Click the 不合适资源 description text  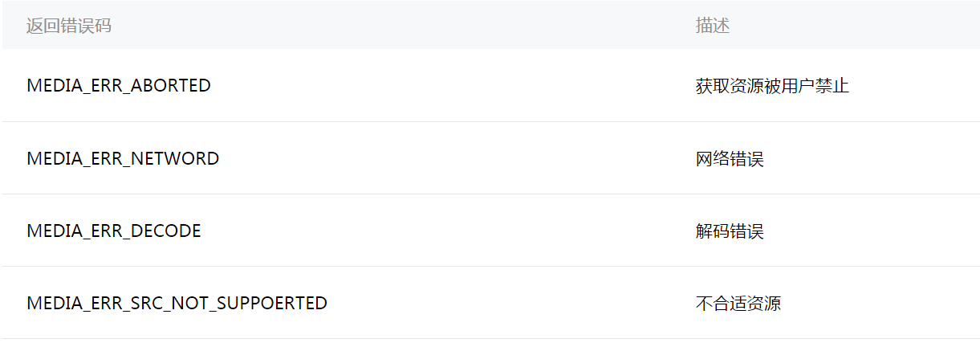tap(738, 304)
